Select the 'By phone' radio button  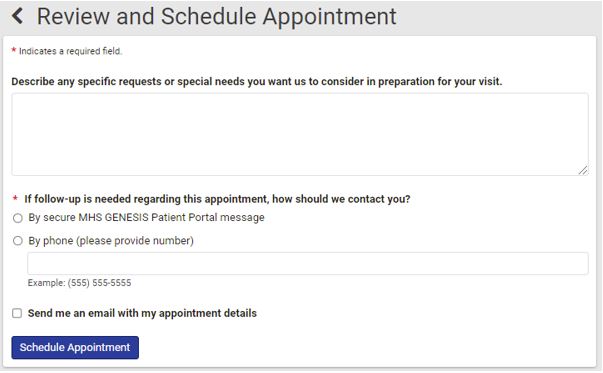point(18,241)
